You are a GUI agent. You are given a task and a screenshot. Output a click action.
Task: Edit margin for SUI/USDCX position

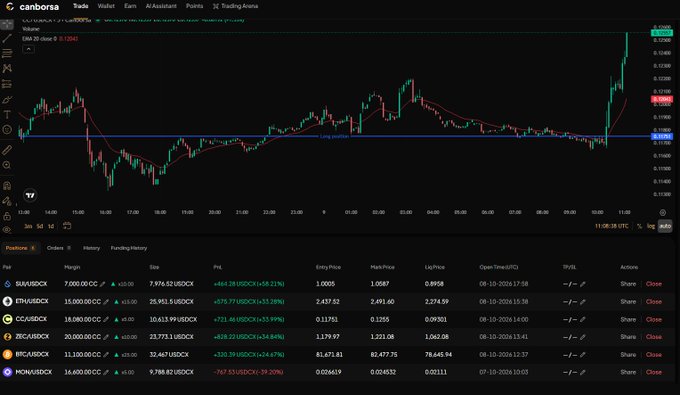102,284
